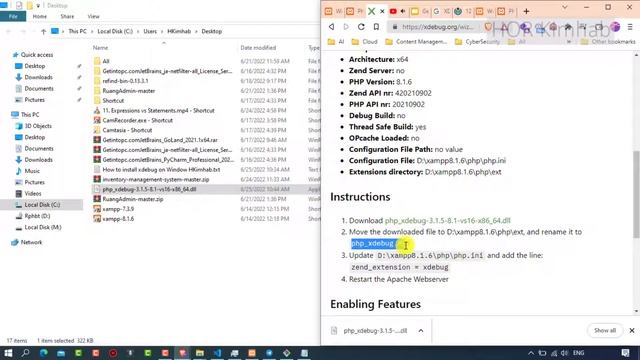Select the 'All' folder

coord(106,61)
